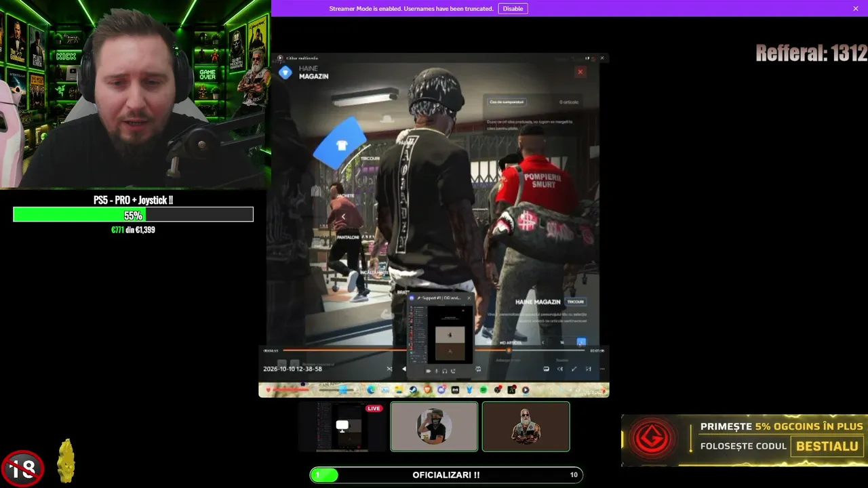This screenshot has height=488, width=868.
Task: Click the Haine Magazin blue shirt logo
Action: point(285,73)
